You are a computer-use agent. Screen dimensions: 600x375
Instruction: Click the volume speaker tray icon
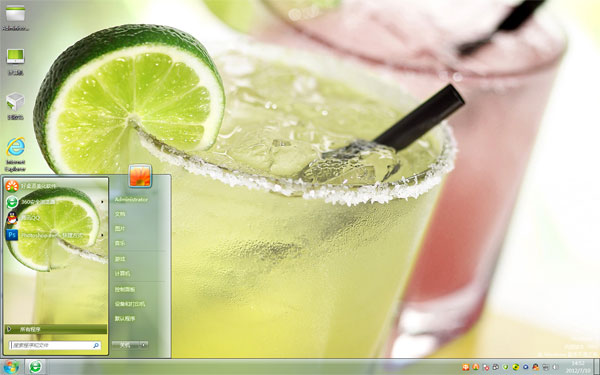pyautogui.click(x=555, y=367)
